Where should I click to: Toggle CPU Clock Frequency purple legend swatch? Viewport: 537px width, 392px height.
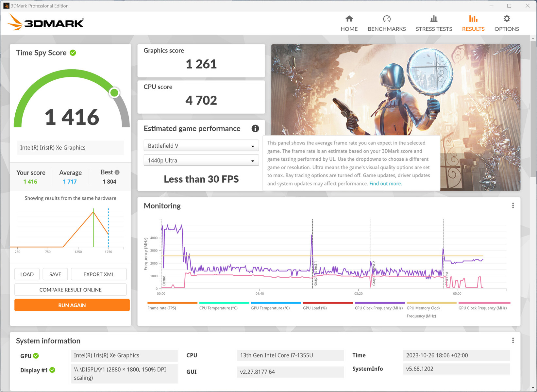pos(380,303)
